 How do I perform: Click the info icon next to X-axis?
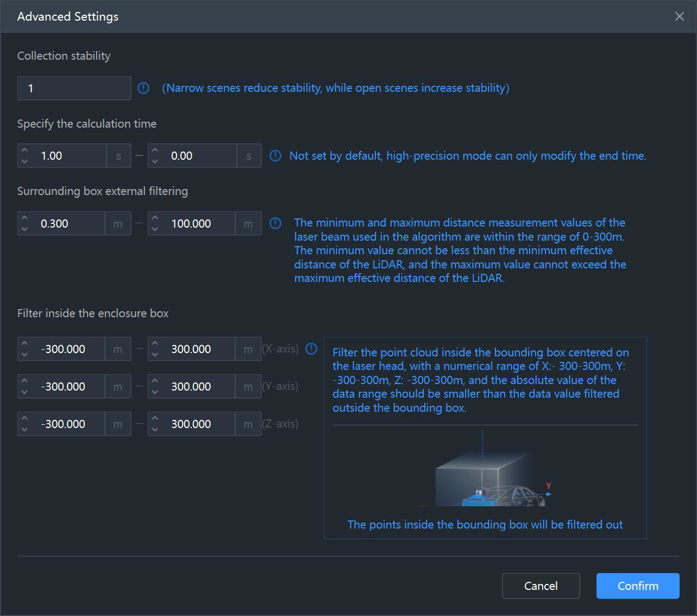(311, 349)
